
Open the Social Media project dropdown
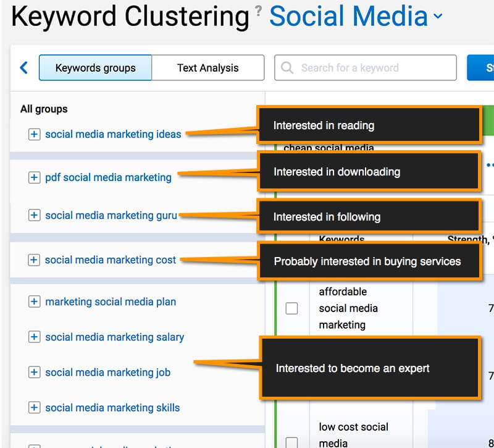(x=438, y=17)
